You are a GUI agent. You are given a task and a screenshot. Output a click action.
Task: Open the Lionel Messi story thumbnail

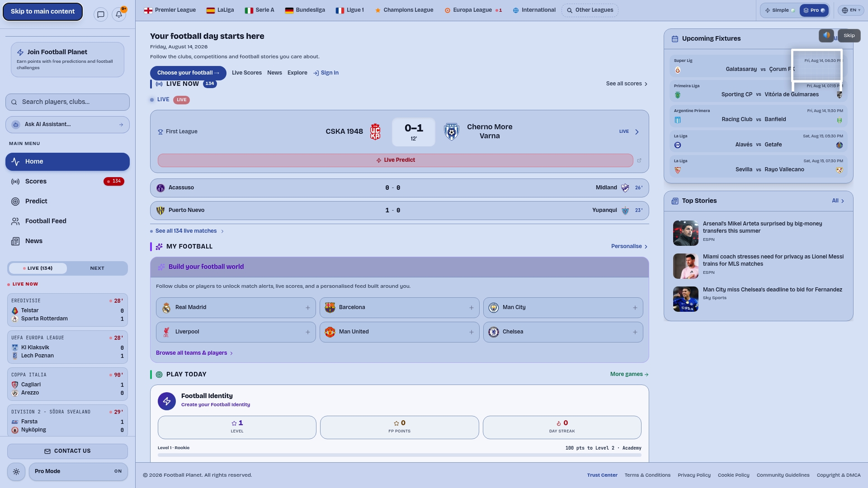(686, 266)
